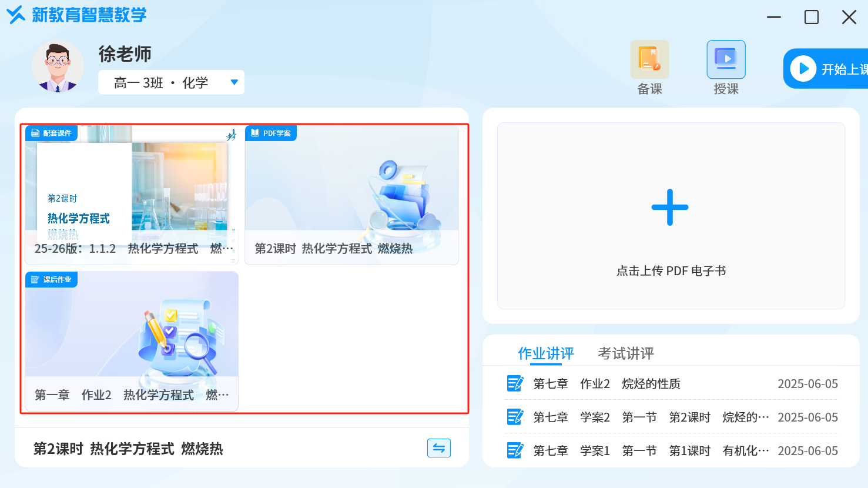Click the switch lesson swap icon

click(x=439, y=448)
